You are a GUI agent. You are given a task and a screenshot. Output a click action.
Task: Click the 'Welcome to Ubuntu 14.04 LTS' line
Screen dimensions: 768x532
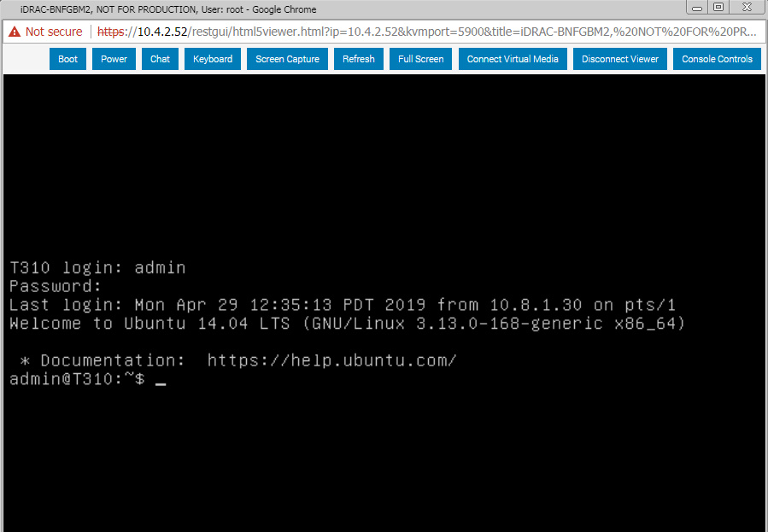pyautogui.click(x=347, y=324)
